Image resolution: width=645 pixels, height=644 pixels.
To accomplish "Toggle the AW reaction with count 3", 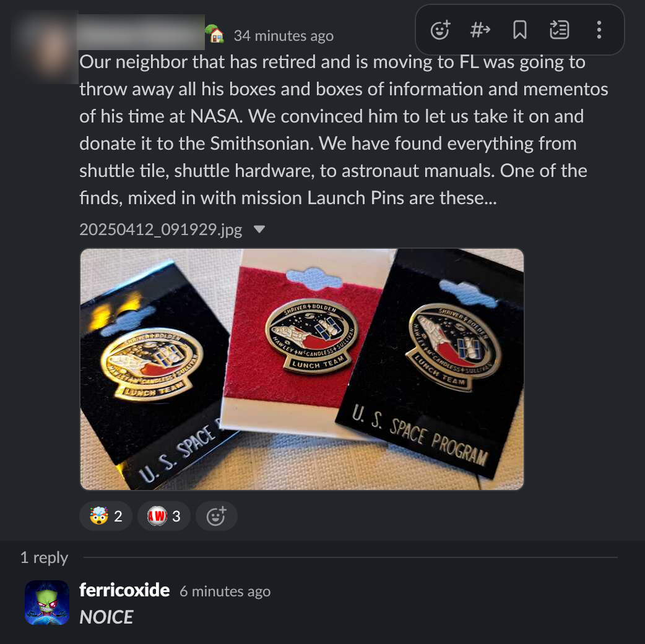I will tap(163, 516).
